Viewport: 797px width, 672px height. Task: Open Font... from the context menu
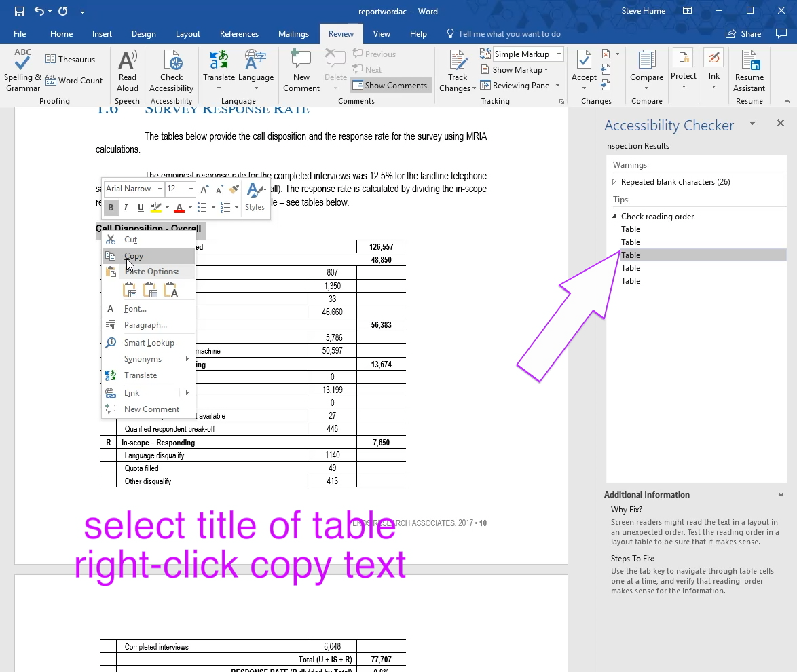tap(149, 309)
